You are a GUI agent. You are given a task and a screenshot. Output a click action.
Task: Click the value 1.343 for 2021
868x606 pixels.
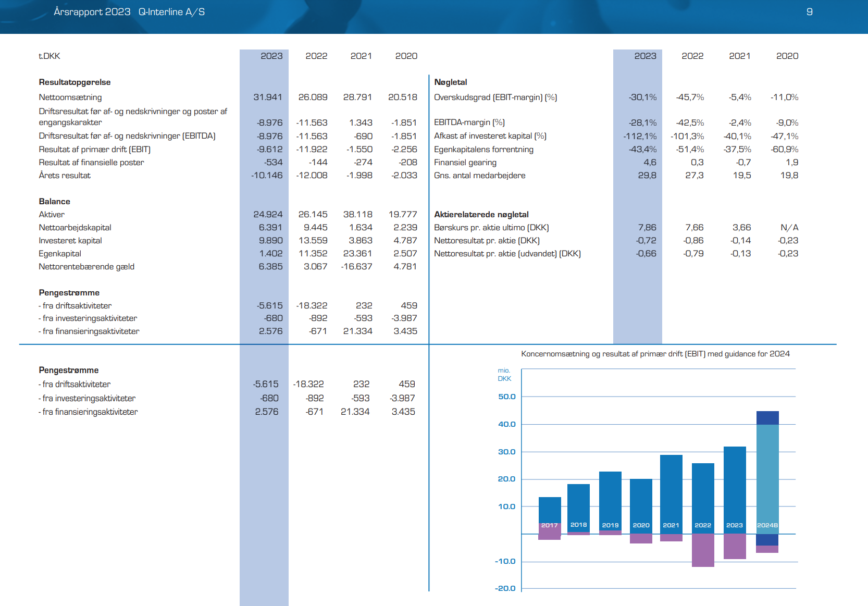(361, 122)
